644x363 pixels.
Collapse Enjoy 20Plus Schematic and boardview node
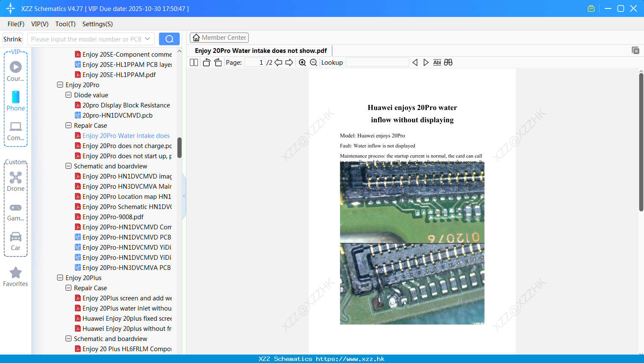(x=69, y=338)
